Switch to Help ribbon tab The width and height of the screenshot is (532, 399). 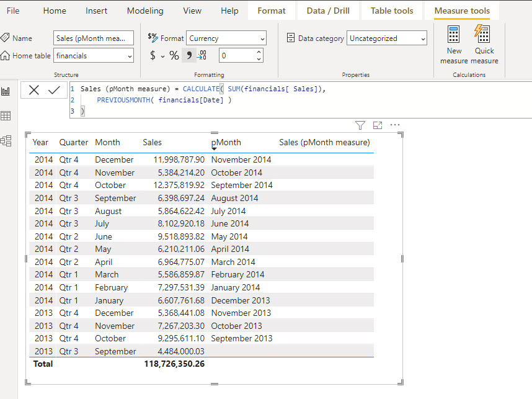point(229,11)
